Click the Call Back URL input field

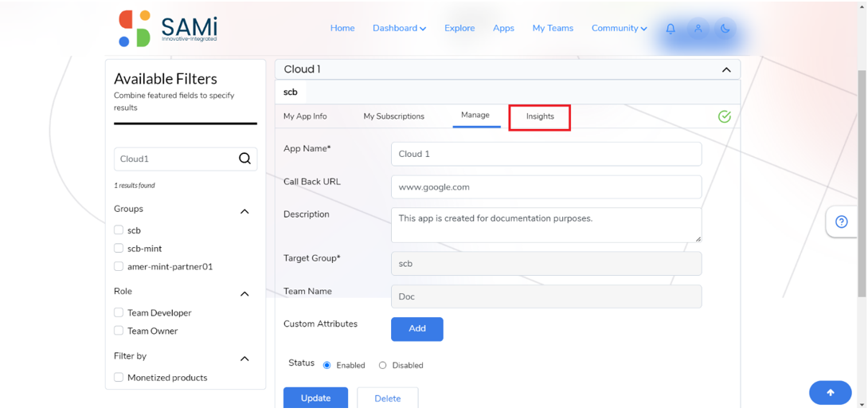pos(546,187)
